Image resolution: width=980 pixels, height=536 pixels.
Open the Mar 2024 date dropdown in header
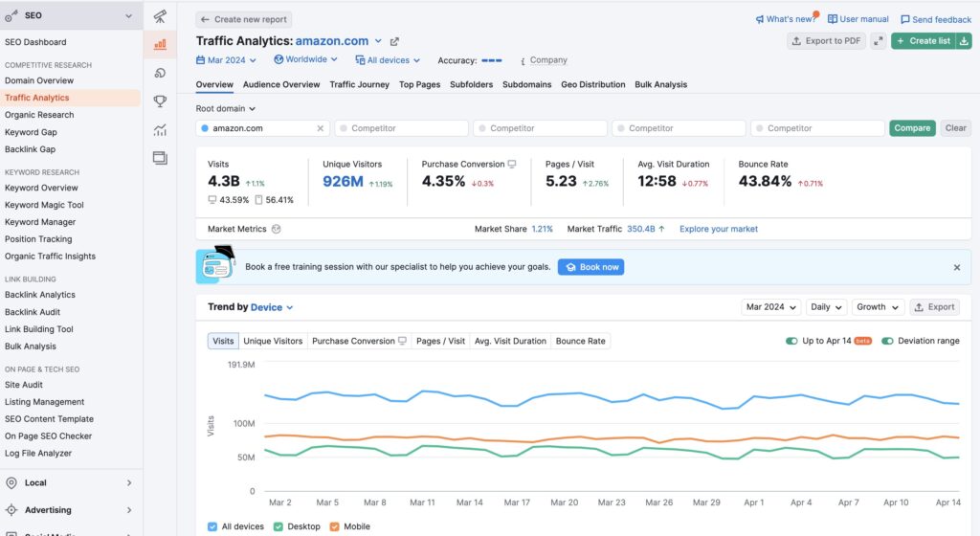pyautogui.click(x=226, y=60)
